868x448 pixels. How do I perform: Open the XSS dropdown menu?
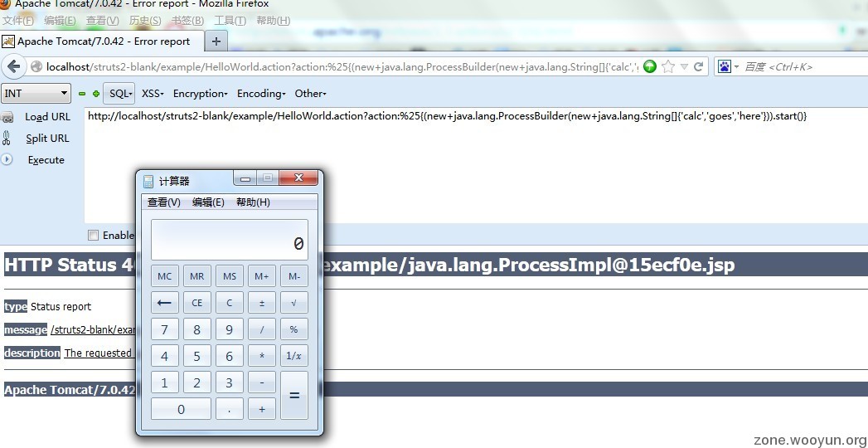point(153,94)
